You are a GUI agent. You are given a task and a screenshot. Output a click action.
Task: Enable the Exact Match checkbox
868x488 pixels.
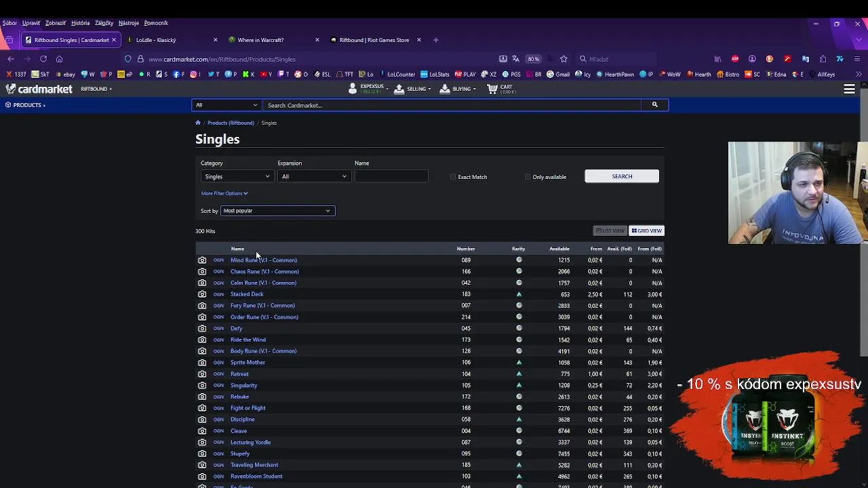453,177
